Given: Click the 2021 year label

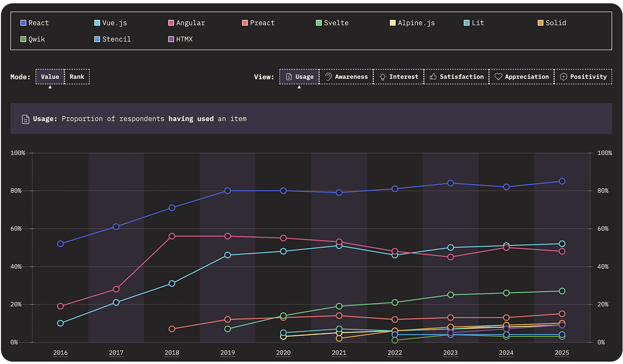Looking at the screenshot, I should tap(339, 353).
